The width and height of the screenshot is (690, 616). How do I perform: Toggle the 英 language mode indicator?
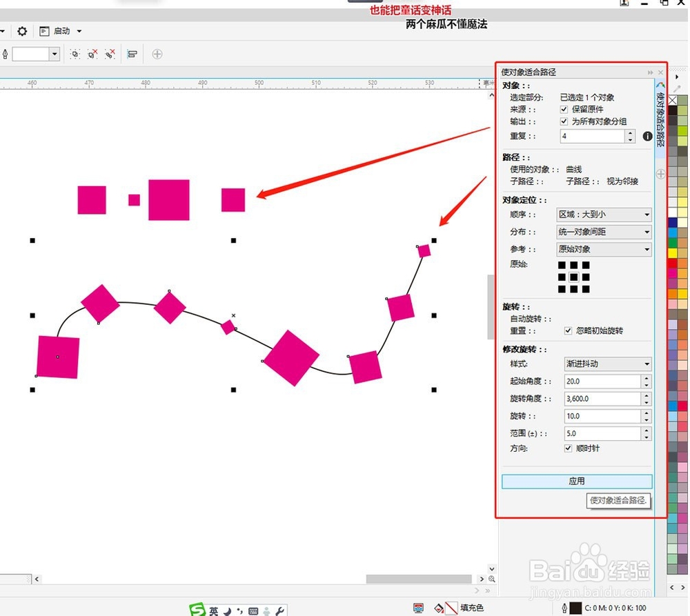tap(213, 610)
